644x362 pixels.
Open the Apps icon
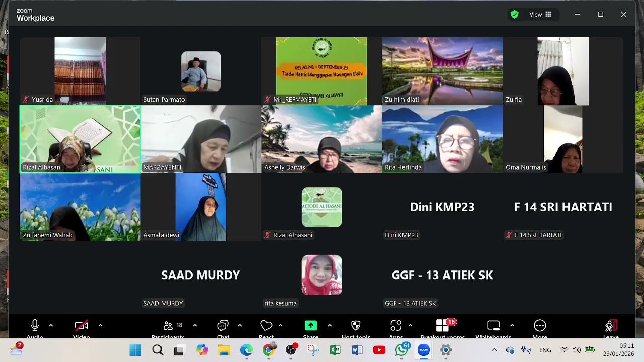[396, 326]
